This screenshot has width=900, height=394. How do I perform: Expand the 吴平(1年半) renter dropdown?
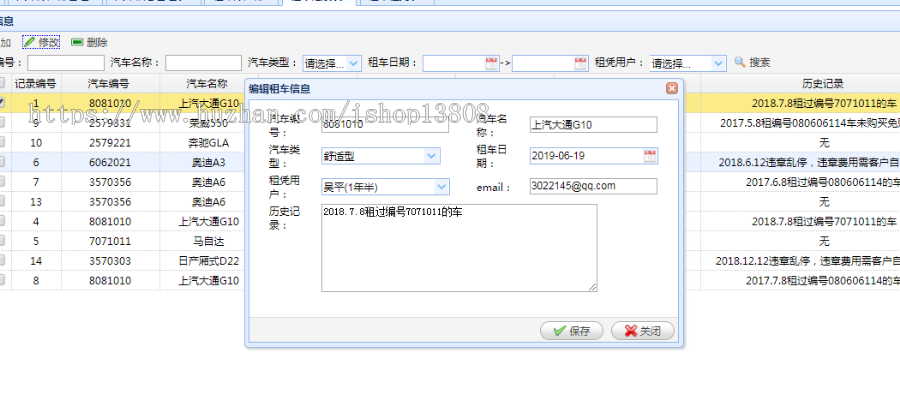pos(441,187)
